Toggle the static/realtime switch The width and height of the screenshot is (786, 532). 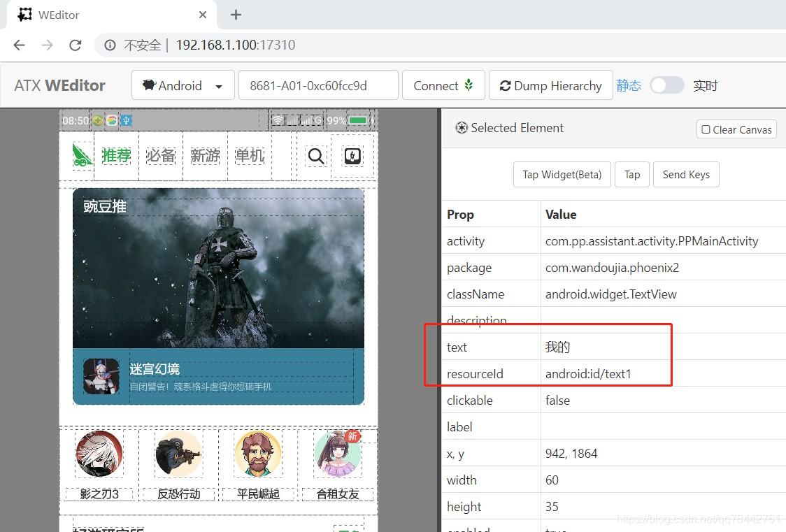[x=666, y=85]
